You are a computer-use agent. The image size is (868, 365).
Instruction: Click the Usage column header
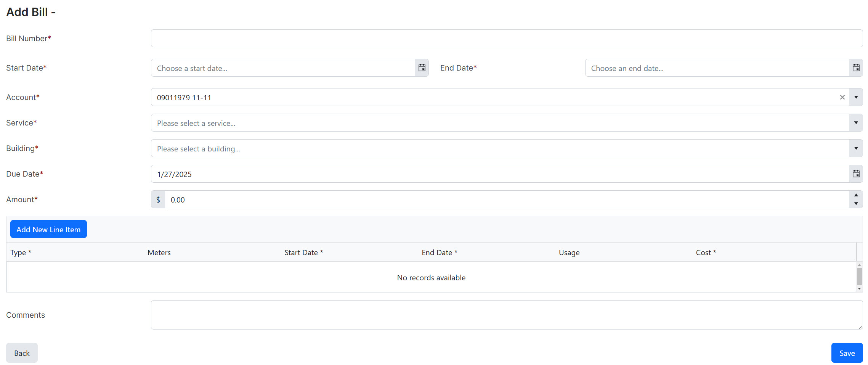coord(569,252)
